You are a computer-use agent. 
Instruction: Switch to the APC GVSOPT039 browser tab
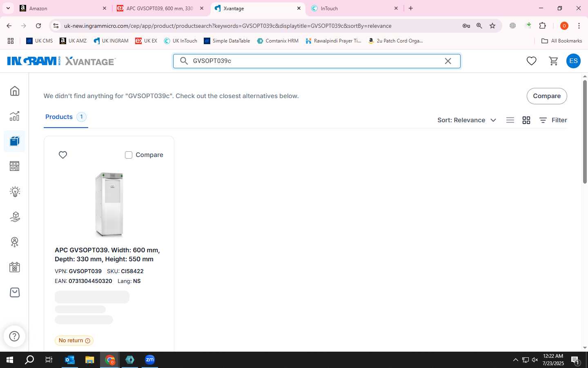(x=159, y=8)
